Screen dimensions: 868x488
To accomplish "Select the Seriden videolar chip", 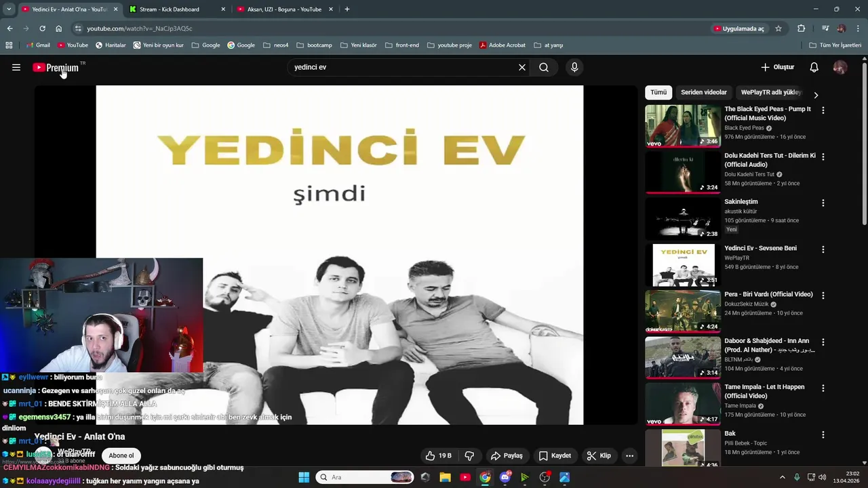I will (704, 92).
